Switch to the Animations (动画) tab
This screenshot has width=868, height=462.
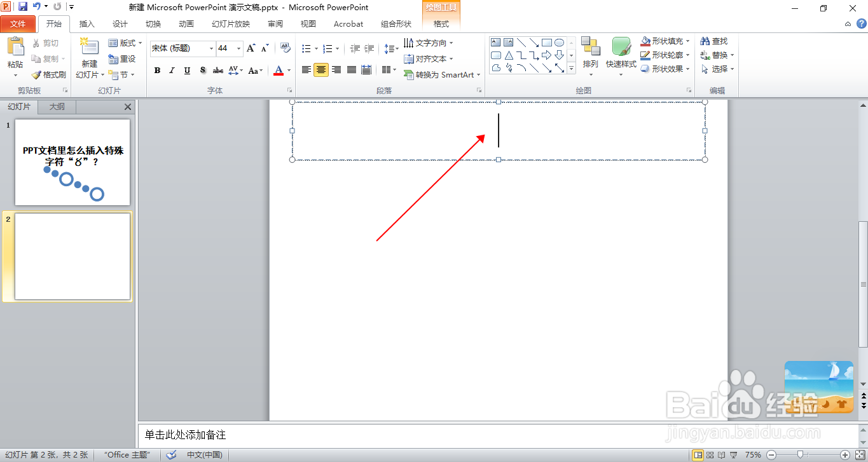(186, 24)
